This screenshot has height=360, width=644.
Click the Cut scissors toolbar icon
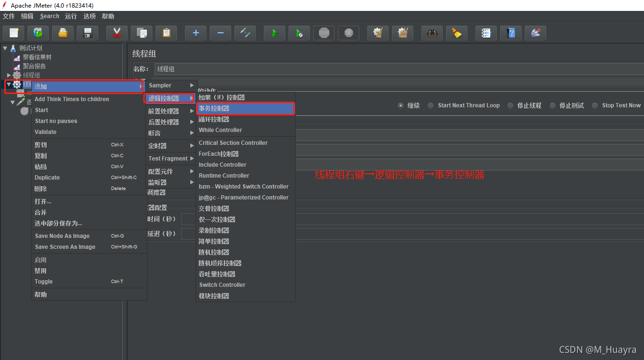(117, 33)
